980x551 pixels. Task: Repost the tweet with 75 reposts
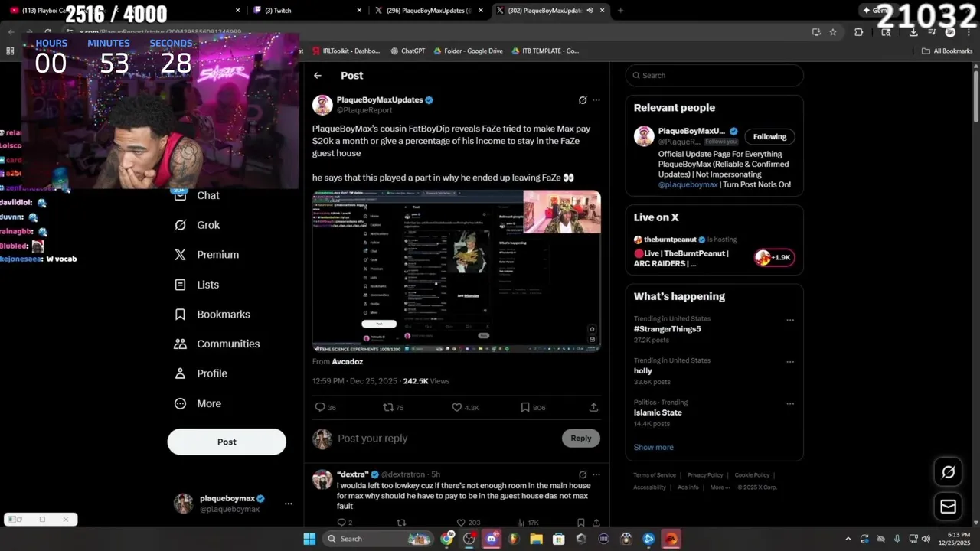click(393, 407)
